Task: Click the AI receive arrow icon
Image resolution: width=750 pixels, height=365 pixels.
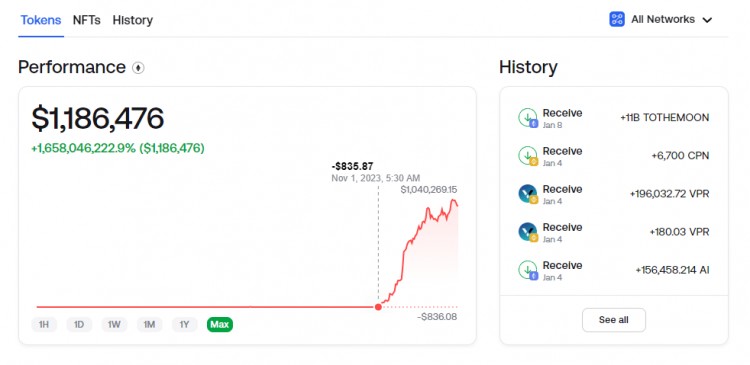Action: coord(528,270)
